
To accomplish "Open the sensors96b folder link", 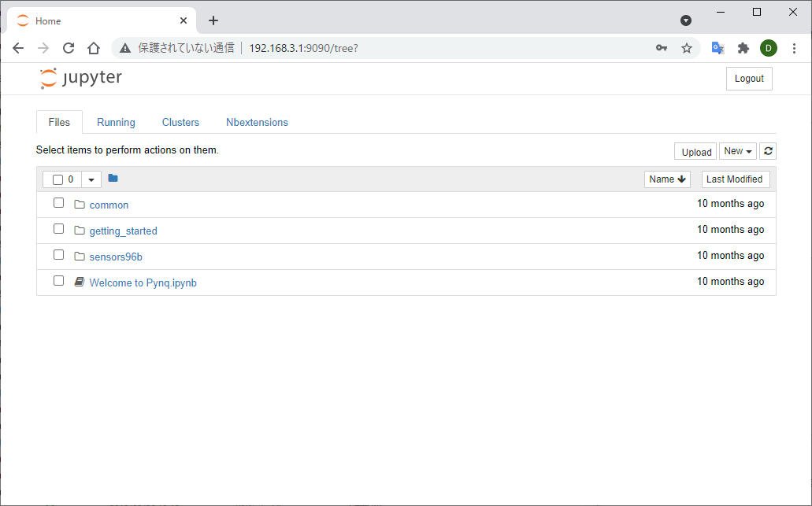I will 116,257.
